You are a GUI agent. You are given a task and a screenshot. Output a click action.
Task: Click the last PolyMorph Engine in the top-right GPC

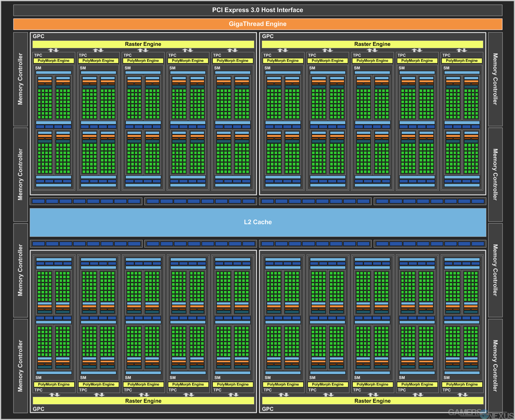point(462,61)
